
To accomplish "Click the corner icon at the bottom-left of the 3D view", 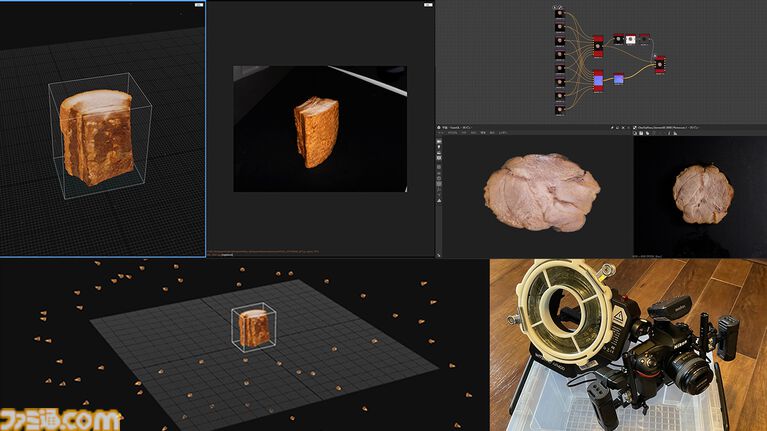I will pos(439,255).
